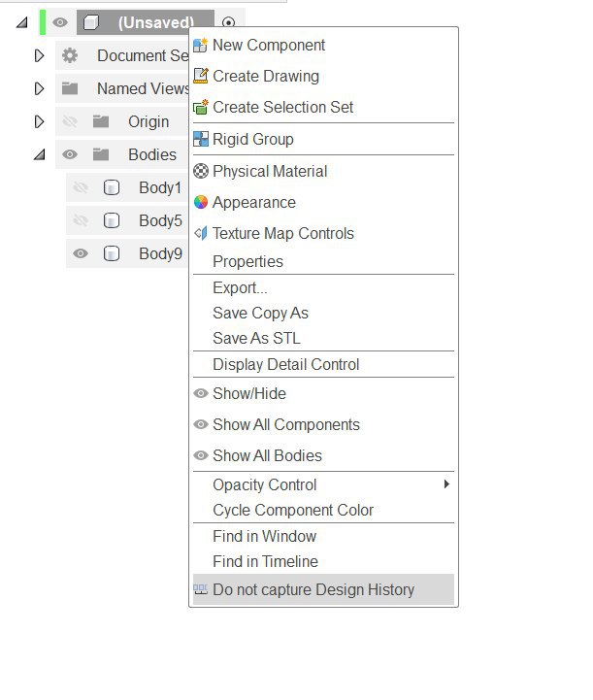Click the Create Selection Set icon
Image resolution: width=593 pixels, height=700 pixels.
point(200,107)
